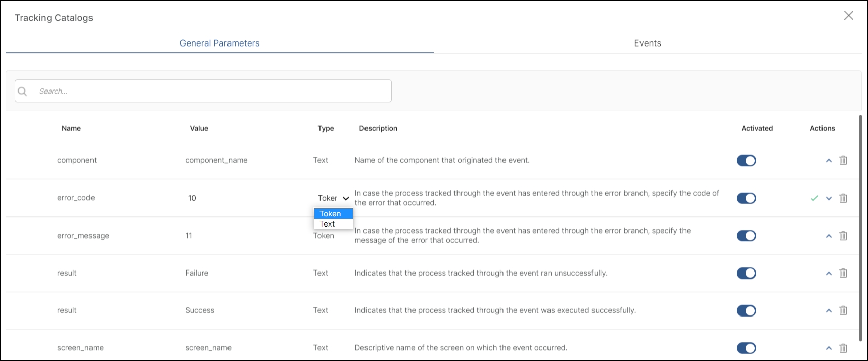Expand the result Success row chevron
Viewport: 868px width, 361px height.
click(x=829, y=310)
